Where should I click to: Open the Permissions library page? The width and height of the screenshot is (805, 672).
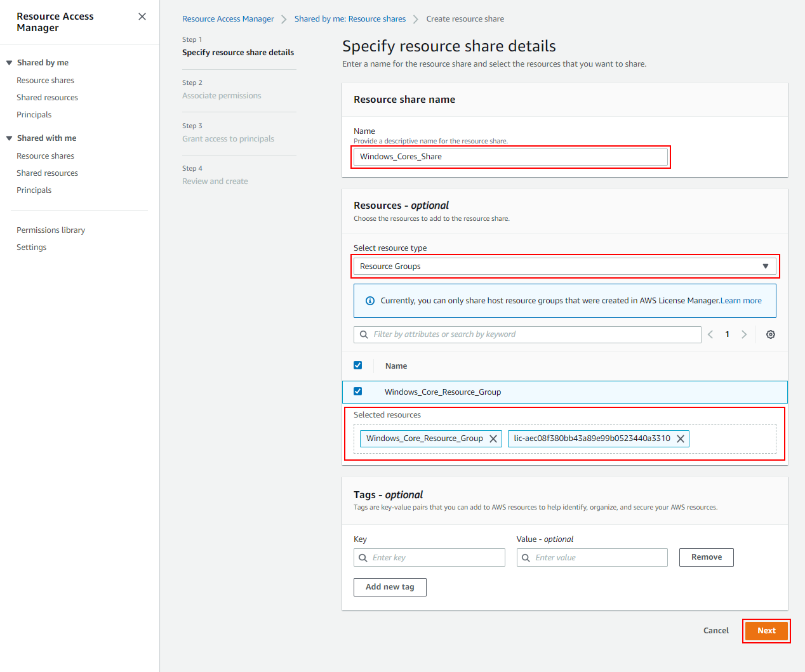coord(50,230)
